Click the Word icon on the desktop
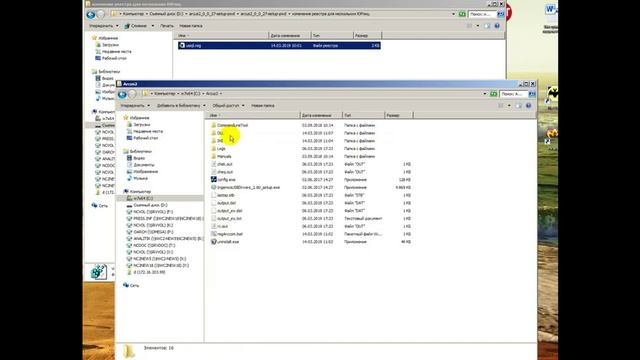The height and width of the screenshot is (360, 640). (551, 9)
